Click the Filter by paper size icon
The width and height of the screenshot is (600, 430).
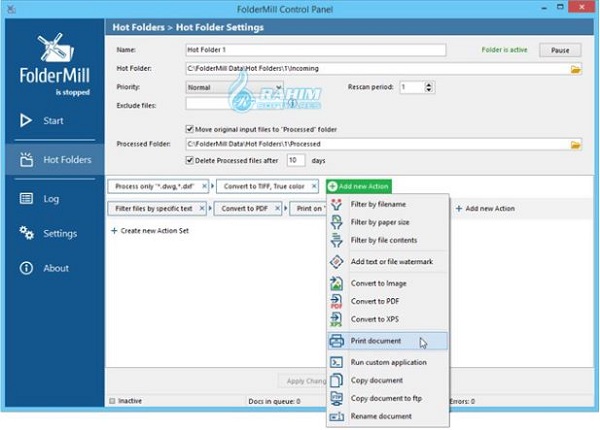(336, 222)
